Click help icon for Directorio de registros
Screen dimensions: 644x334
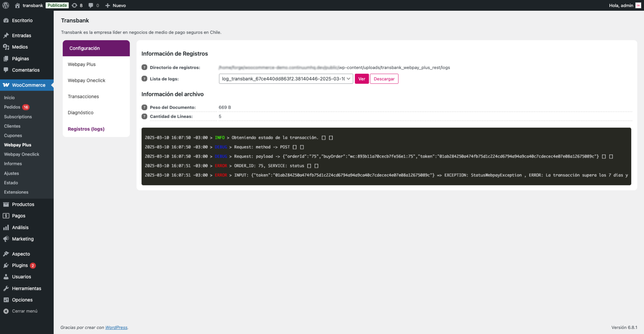tap(144, 67)
